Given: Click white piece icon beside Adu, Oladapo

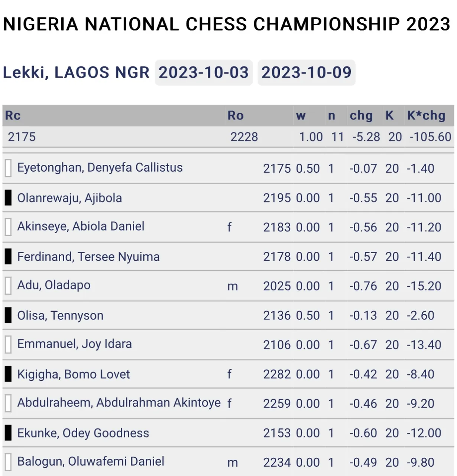Looking at the screenshot, I should 8,286.
